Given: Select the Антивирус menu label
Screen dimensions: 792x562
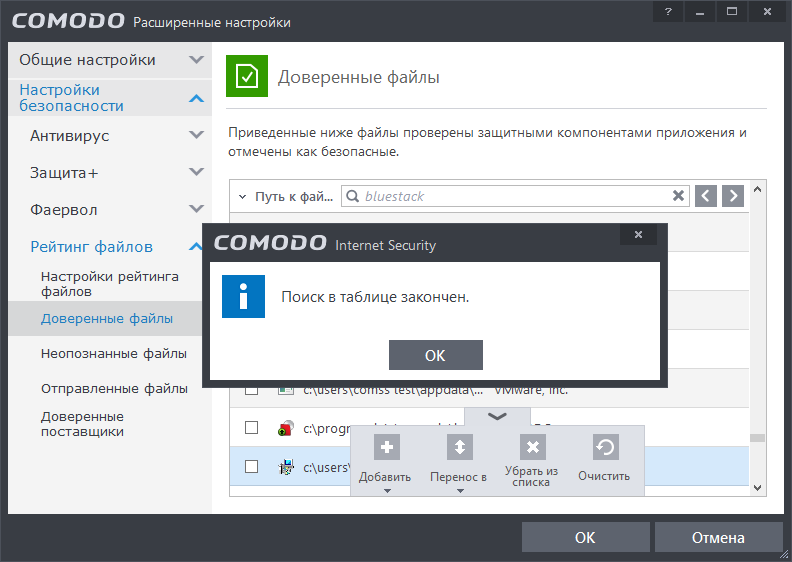Looking at the screenshot, I should (x=70, y=136).
